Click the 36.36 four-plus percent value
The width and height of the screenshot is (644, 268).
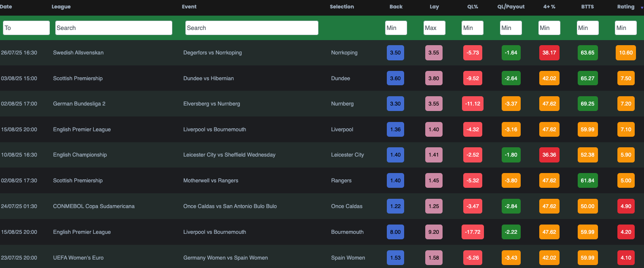pos(549,155)
